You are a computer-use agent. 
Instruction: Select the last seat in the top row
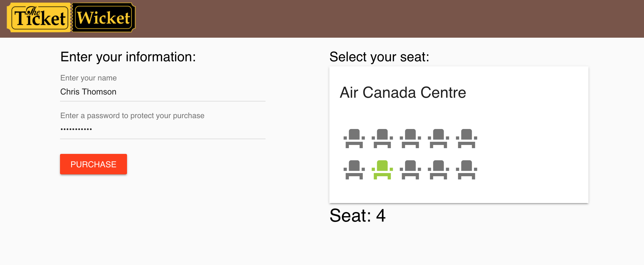pyautogui.click(x=467, y=138)
